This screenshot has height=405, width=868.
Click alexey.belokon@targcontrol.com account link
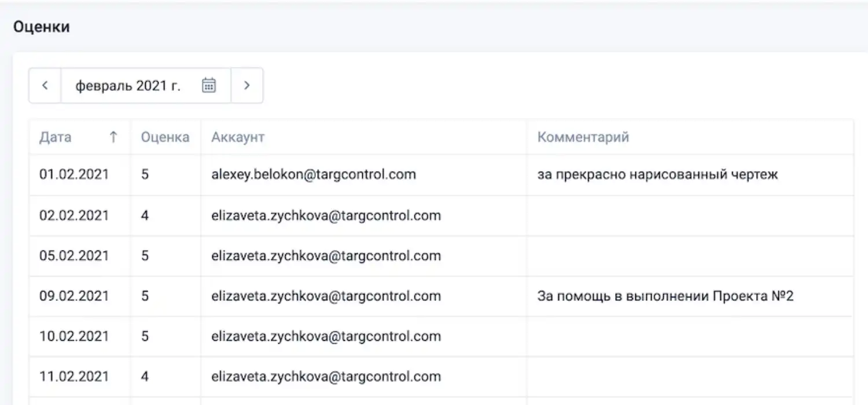[x=313, y=175]
